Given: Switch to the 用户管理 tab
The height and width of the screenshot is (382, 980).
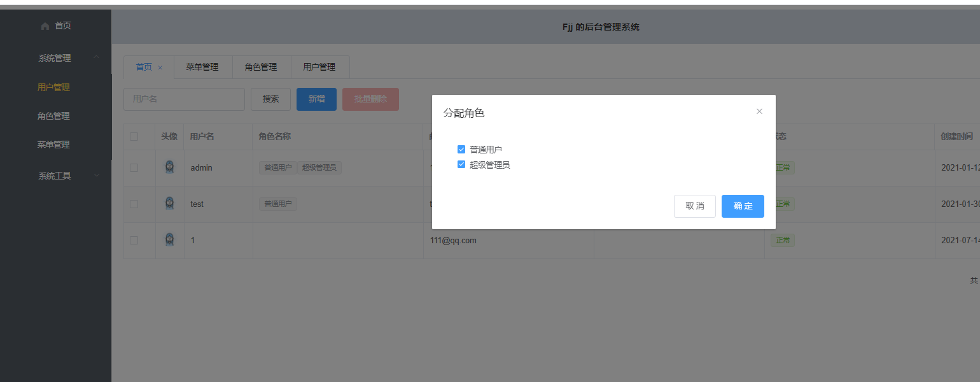Looking at the screenshot, I should pos(319,67).
